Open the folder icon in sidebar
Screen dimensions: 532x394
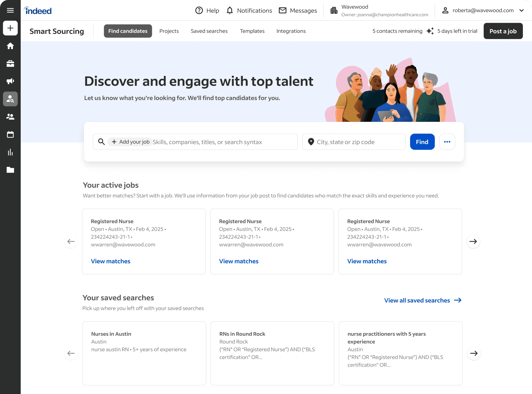click(10, 170)
